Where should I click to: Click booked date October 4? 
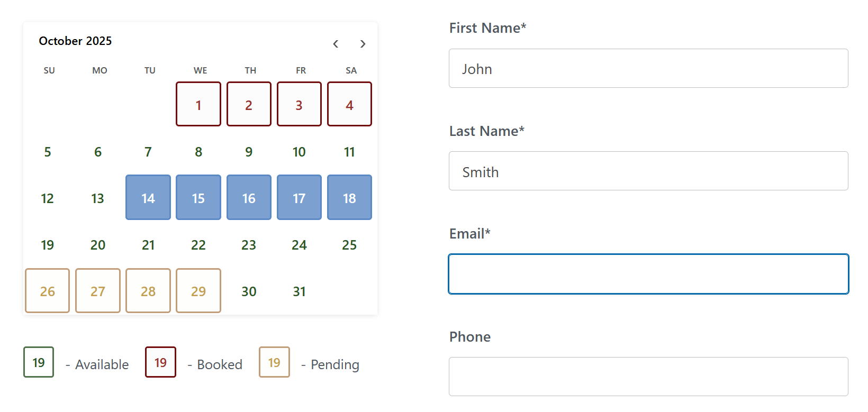coord(349,104)
